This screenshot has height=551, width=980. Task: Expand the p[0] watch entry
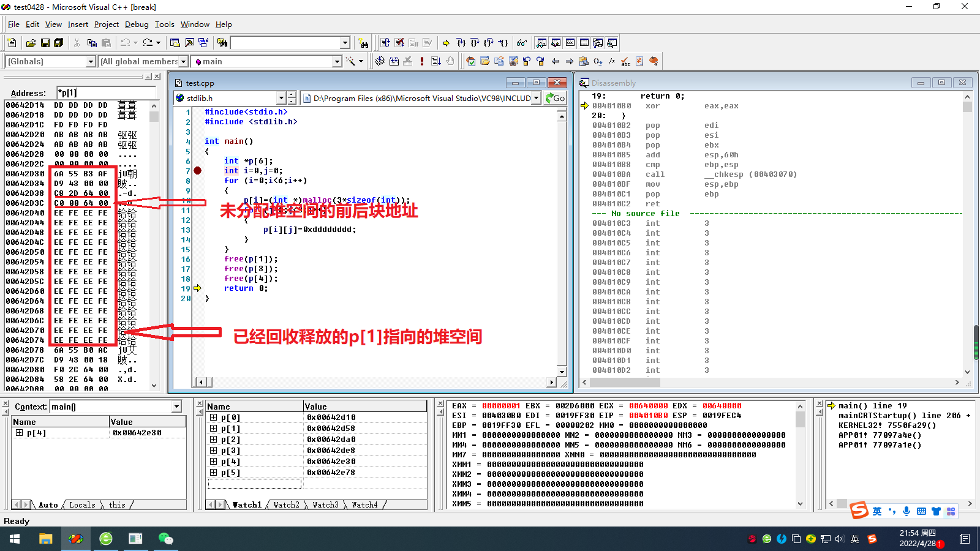(x=213, y=418)
